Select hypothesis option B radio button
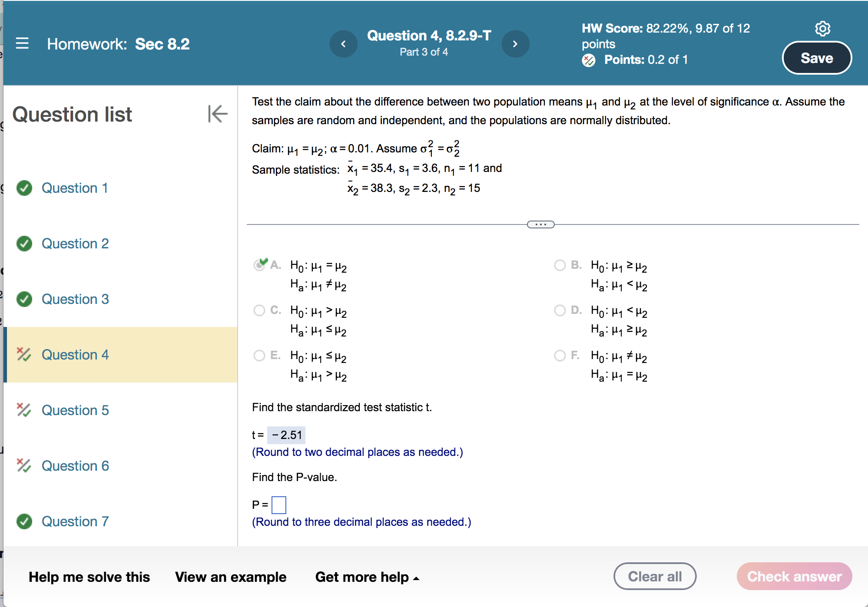This screenshot has height=607, width=868. [560, 265]
